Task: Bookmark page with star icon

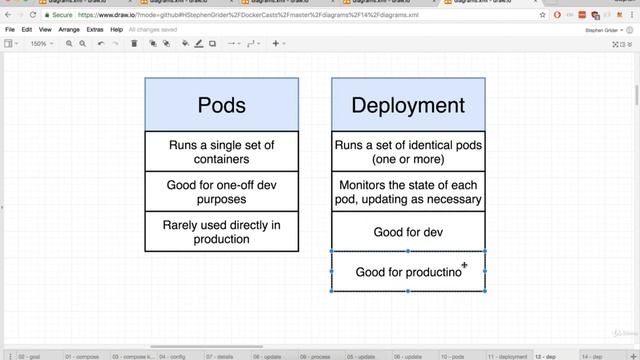Action: click(x=542, y=15)
